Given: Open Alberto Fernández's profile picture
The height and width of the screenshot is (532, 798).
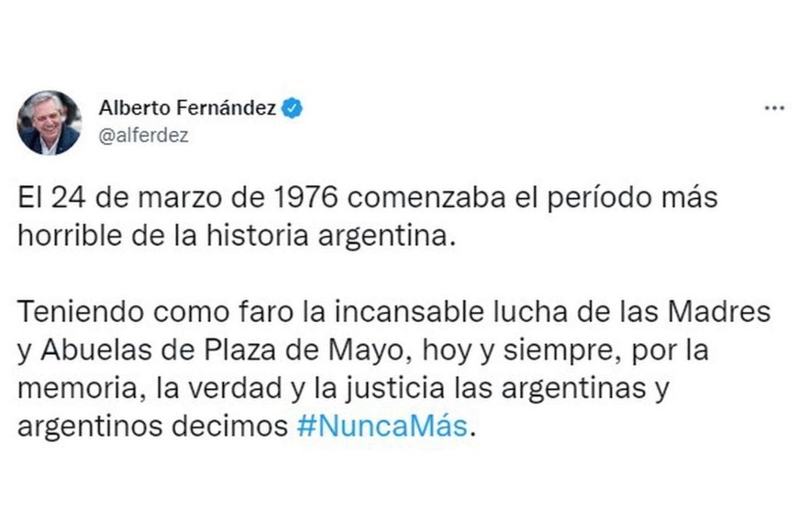Looking at the screenshot, I should pos(49,122).
